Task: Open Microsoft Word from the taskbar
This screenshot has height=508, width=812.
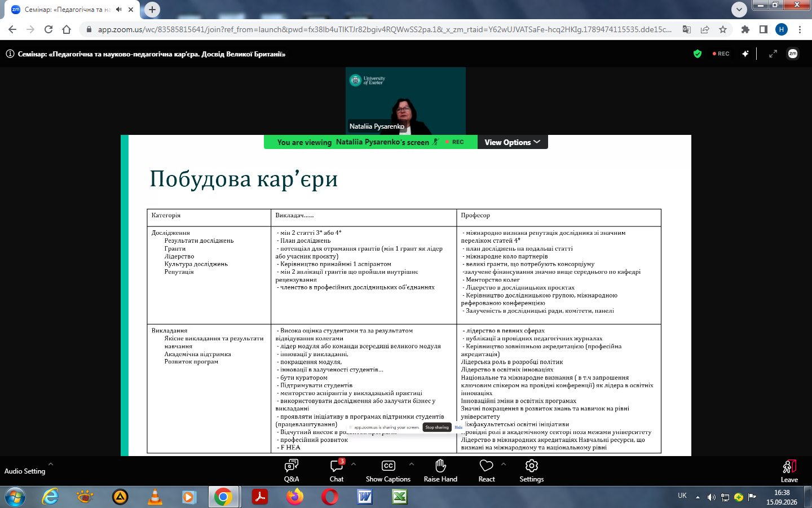Action: click(365, 497)
